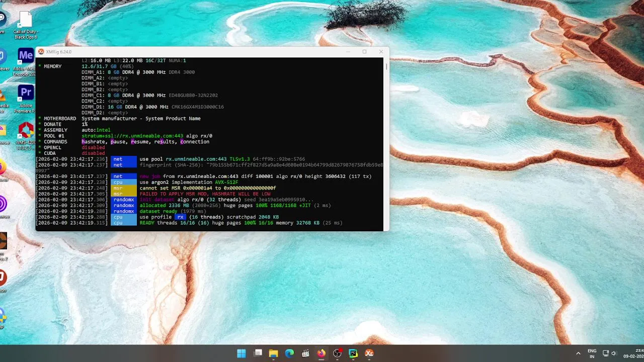644x362 pixels.
Task: Click the MEMORY label in the console
Action: (x=52, y=66)
